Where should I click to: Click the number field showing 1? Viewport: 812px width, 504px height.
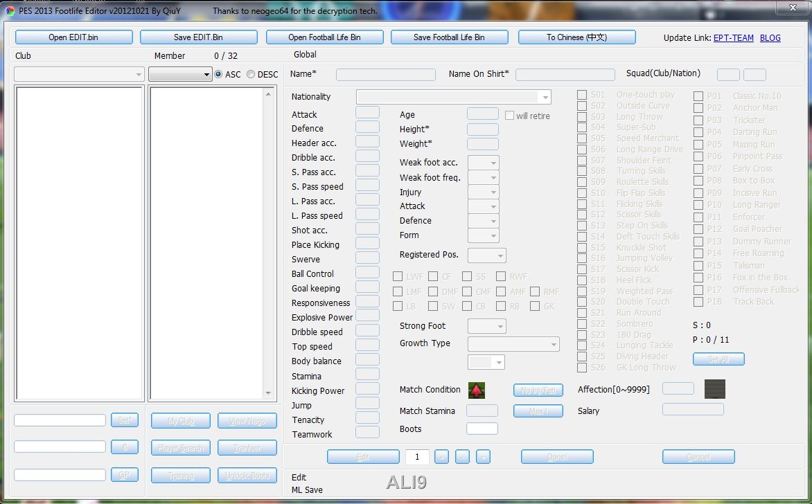click(x=417, y=457)
